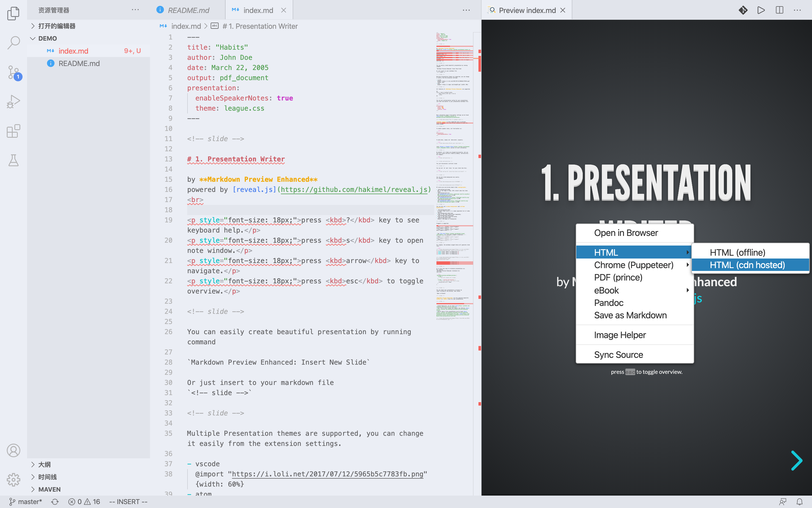Click the -- INSERT -- vim mode indicator
The image size is (812, 508).
tap(128, 502)
